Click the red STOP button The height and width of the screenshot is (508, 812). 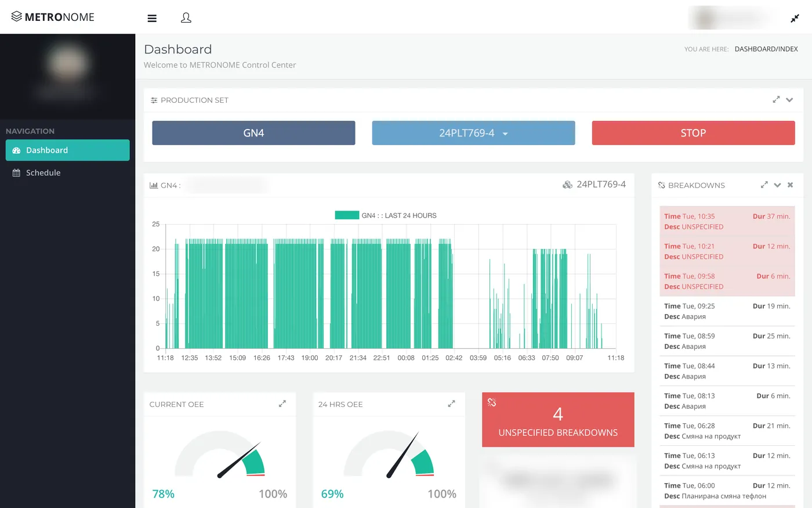point(693,133)
